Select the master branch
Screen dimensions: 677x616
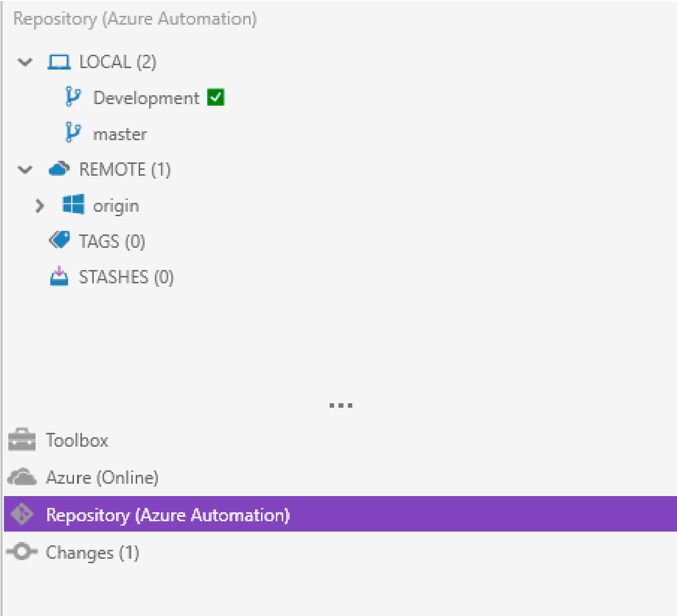[x=120, y=134]
